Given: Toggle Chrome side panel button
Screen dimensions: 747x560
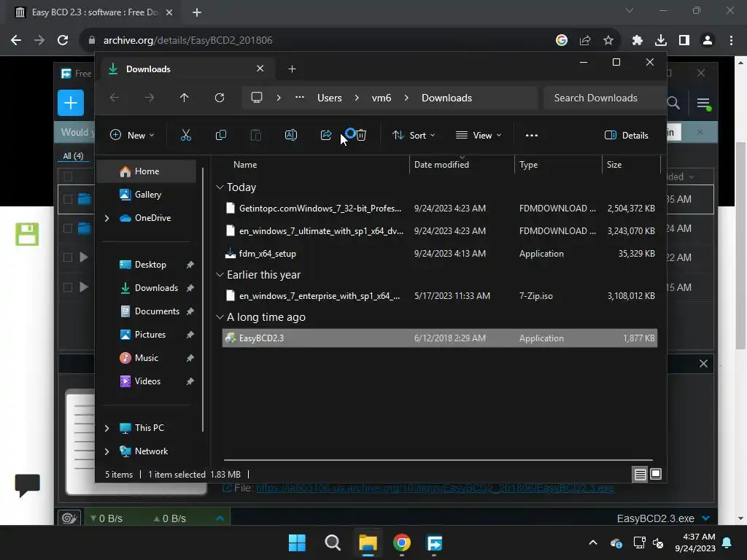Looking at the screenshot, I should (684, 41).
